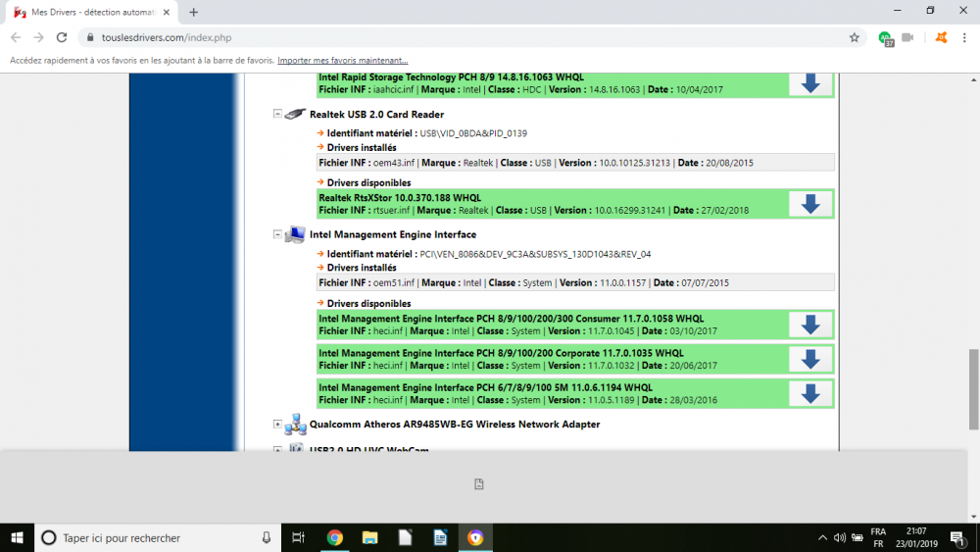Viewport: 980px width, 552px height.
Task: Open the blank document app in taskbar
Action: pyautogui.click(x=405, y=537)
